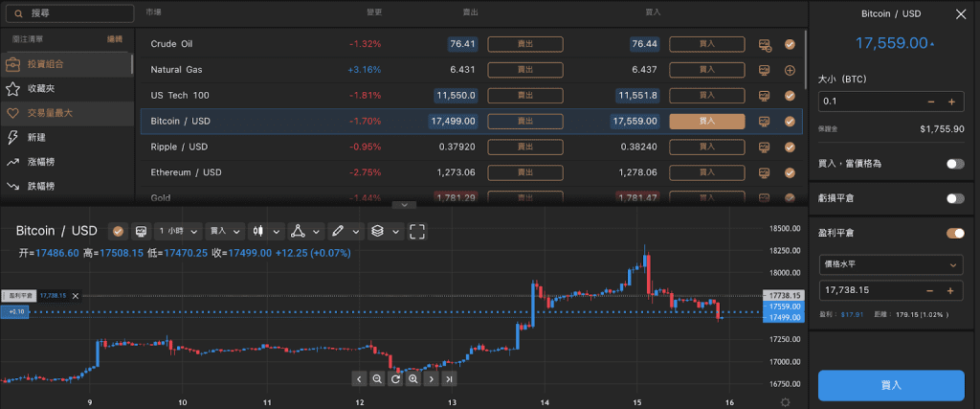Viewport: 980px width, 409px height.
Task: Click the chart zoom-in magnifier icon
Action: pos(412,378)
